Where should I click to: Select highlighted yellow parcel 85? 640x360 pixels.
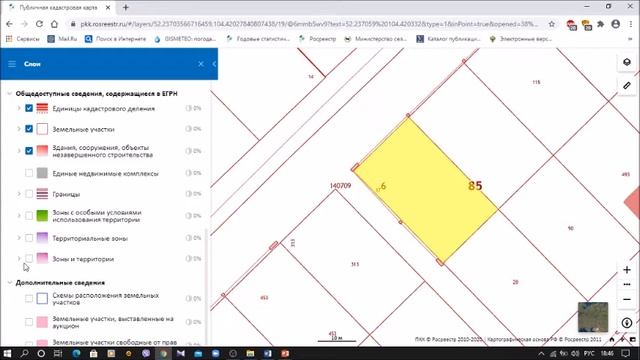click(x=424, y=190)
